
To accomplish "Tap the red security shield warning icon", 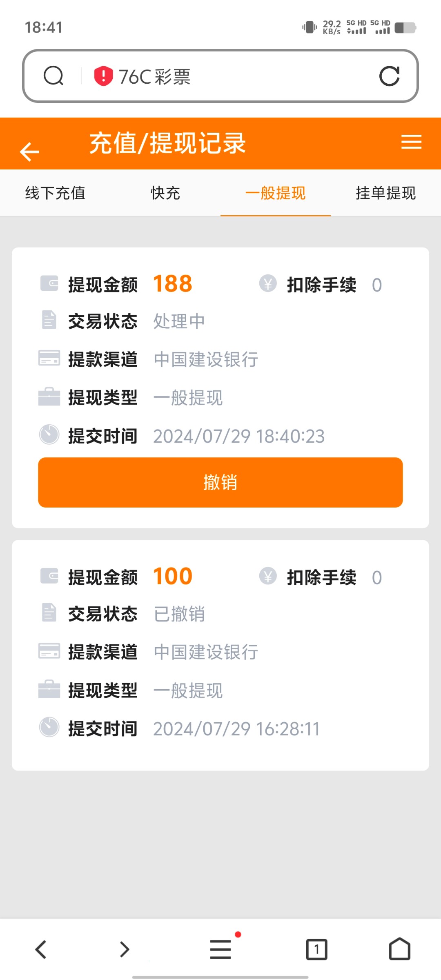I will (x=103, y=76).
